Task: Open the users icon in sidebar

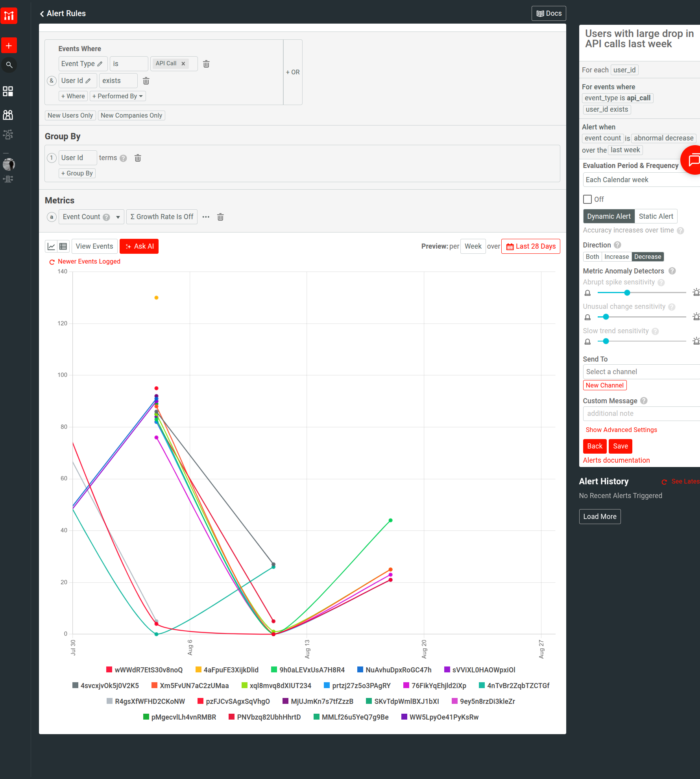Action: (8, 115)
